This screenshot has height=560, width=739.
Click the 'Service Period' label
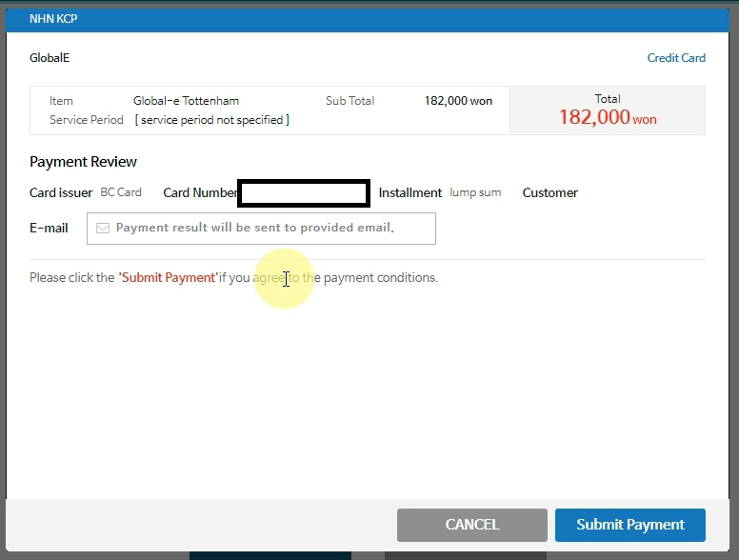point(87,120)
